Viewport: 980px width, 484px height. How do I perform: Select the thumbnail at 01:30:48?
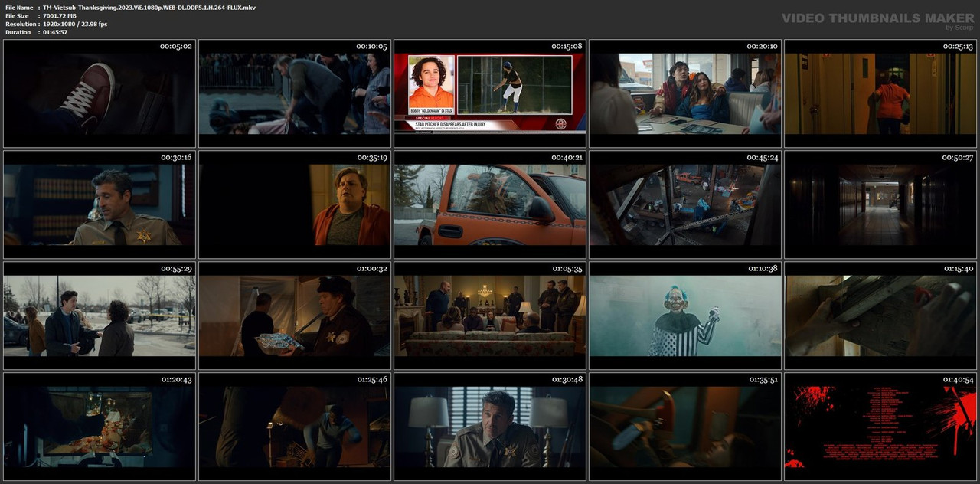click(x=490, y=427)
